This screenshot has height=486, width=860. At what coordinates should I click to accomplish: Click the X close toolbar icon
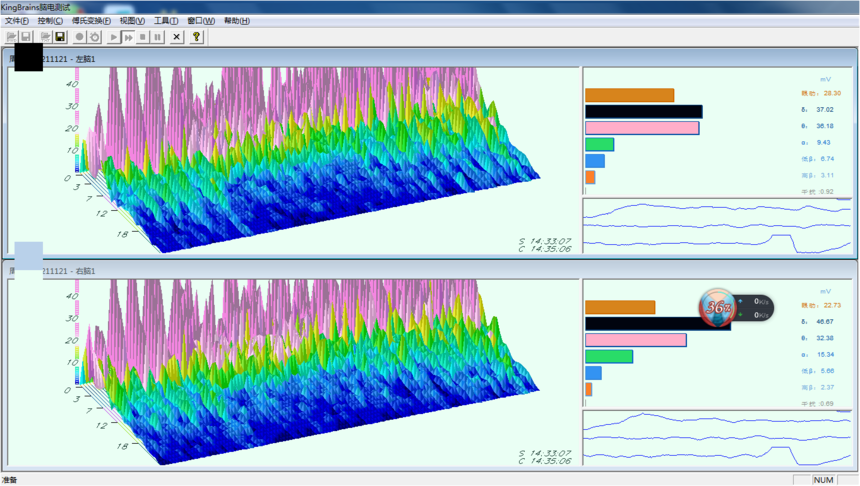click(176, 37)
